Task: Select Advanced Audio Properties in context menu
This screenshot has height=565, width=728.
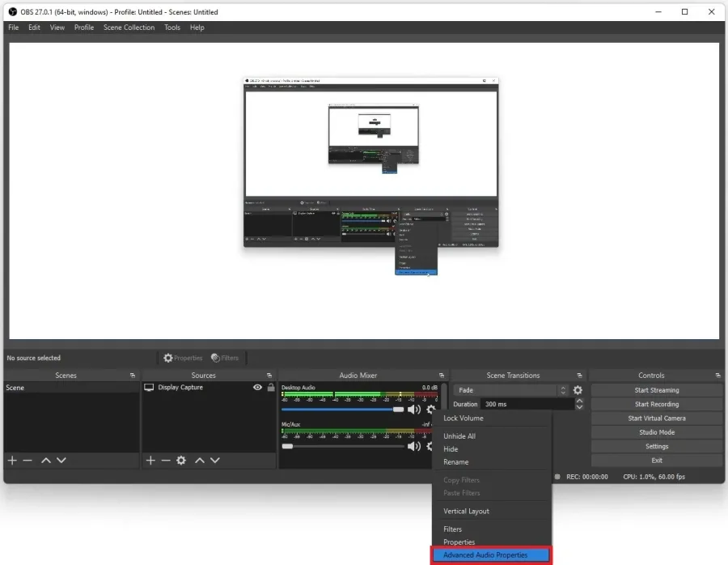Action: 491,554
